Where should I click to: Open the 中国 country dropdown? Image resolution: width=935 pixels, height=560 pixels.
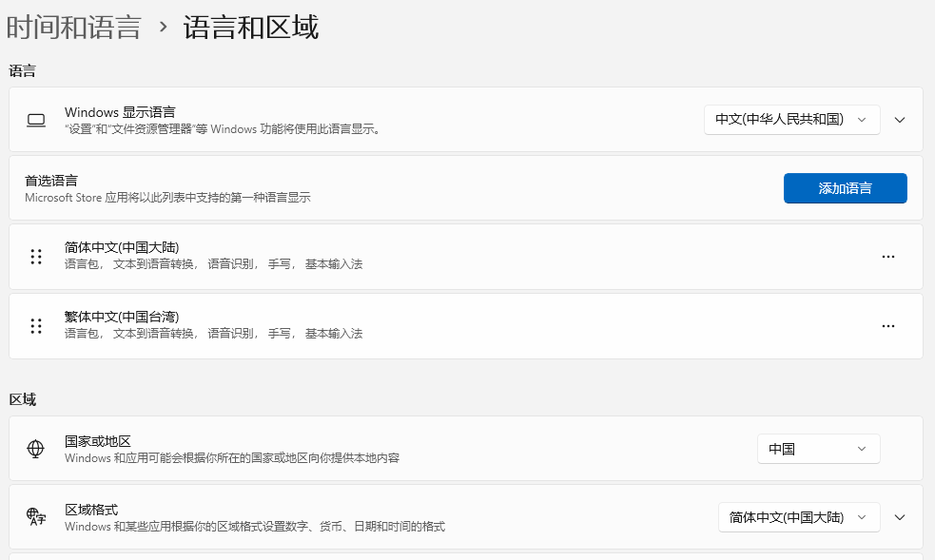pos(818,449)
